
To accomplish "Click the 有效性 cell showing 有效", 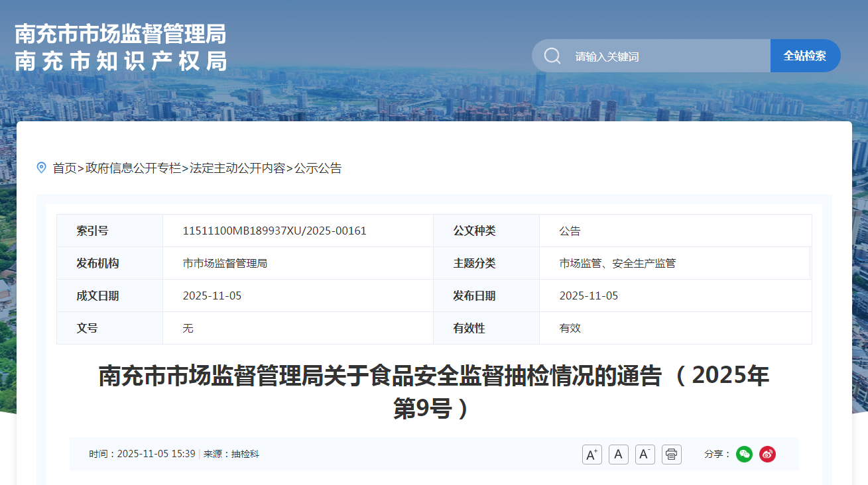I will point(568,328).
